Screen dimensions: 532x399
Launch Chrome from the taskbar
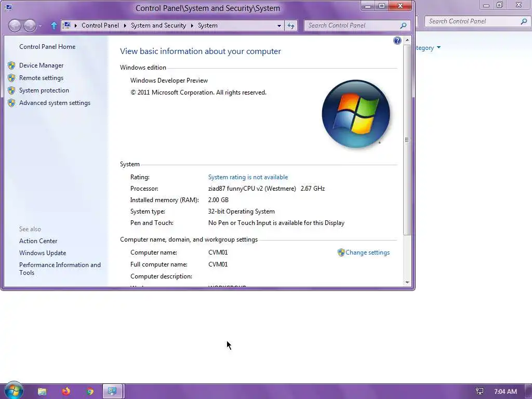[90, 391]
